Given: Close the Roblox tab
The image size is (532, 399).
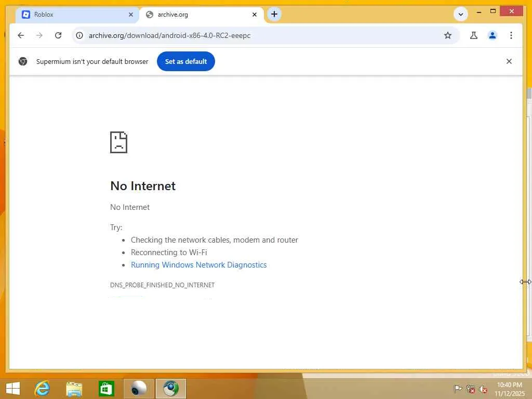Looking at the screenshot, I should coord(131,15).
